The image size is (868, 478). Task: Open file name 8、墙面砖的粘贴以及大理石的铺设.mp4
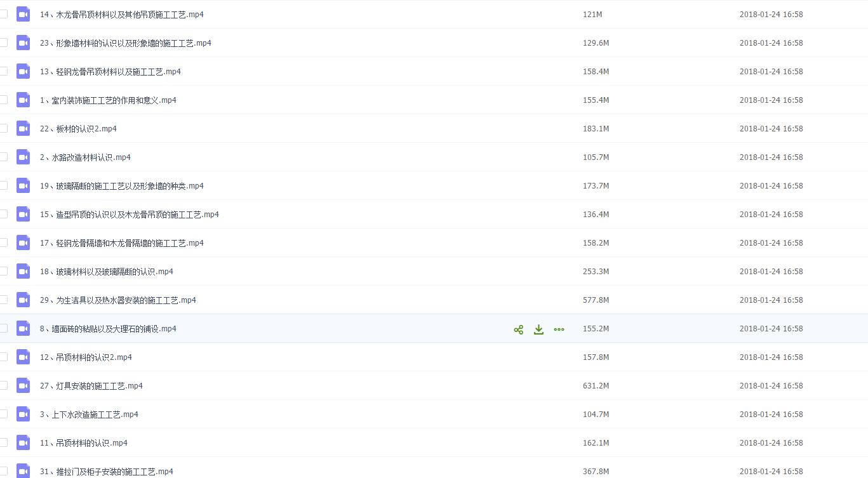tap(108, 328)
